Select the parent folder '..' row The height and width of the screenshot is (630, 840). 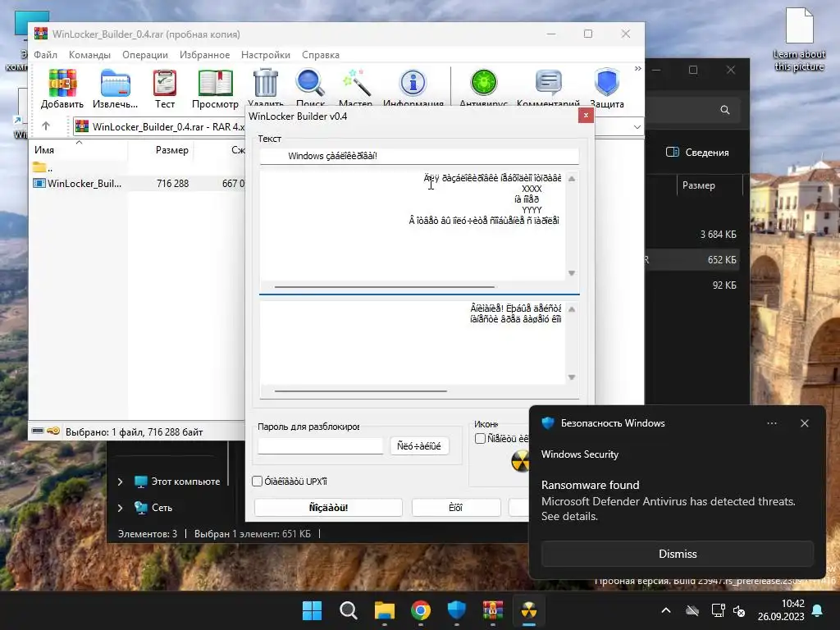43,167
